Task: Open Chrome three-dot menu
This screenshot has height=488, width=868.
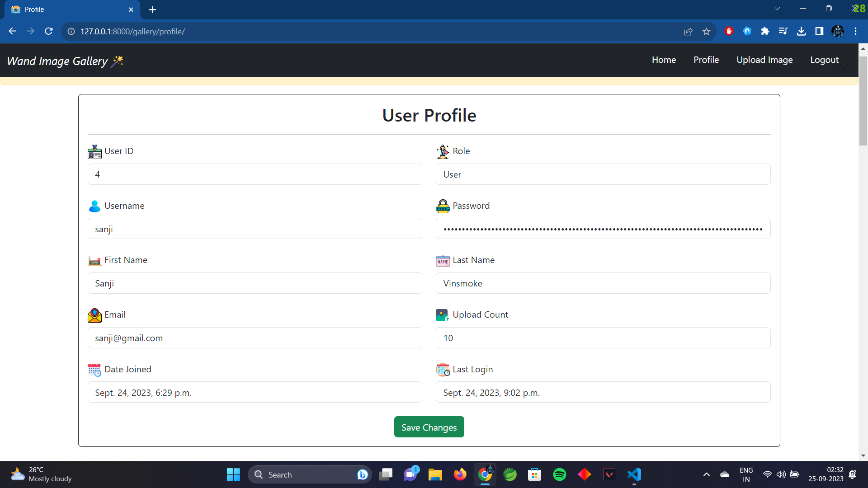Action: point(855,31)
